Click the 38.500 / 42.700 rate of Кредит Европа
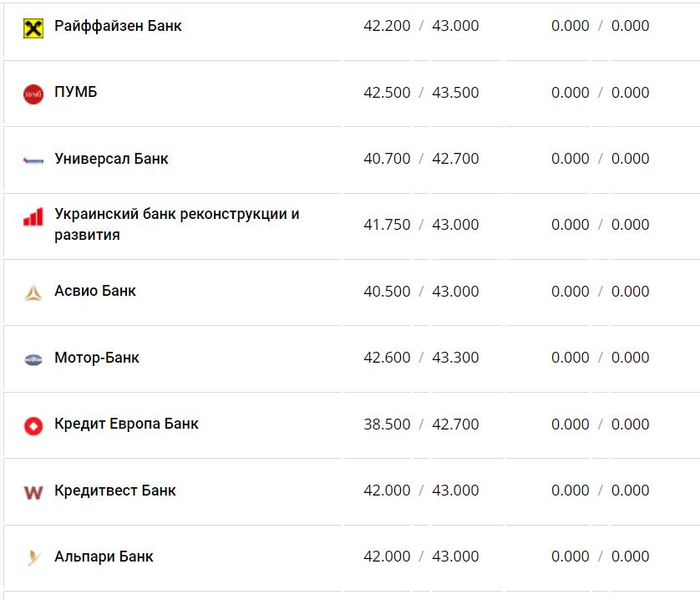 (x=421, y=425)
